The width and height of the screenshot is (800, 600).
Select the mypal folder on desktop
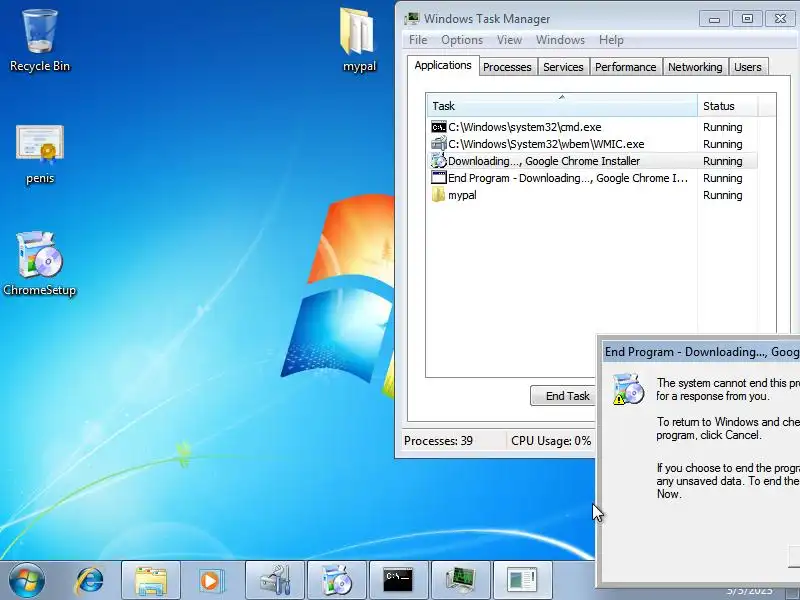359,40
